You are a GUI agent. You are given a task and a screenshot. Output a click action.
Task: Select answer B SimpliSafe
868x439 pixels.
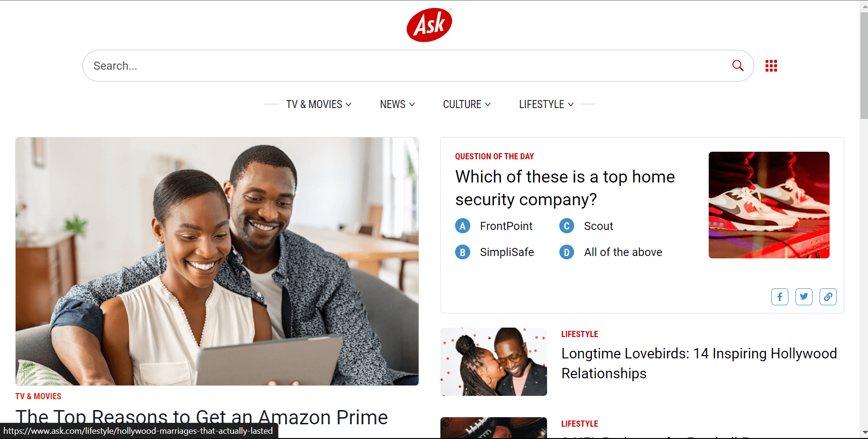pos(494,252)
